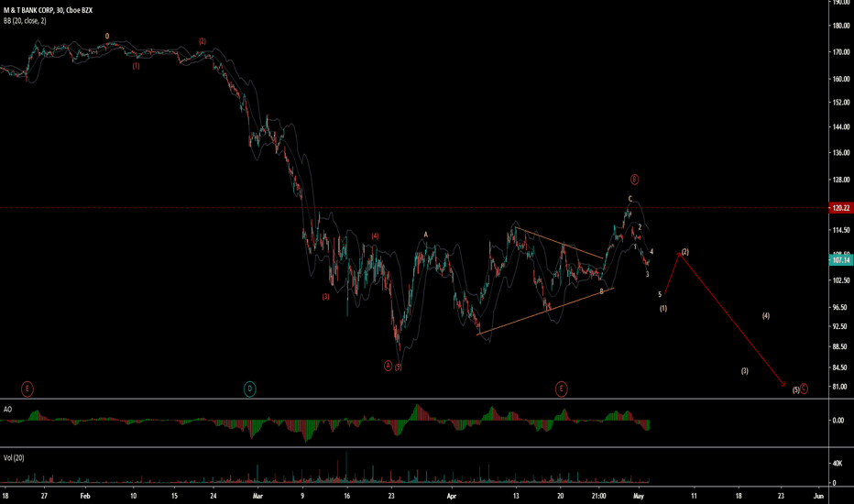The image size is (854, 504).
Task: Click the Apr date on time axis
Action: click(451, 497)
